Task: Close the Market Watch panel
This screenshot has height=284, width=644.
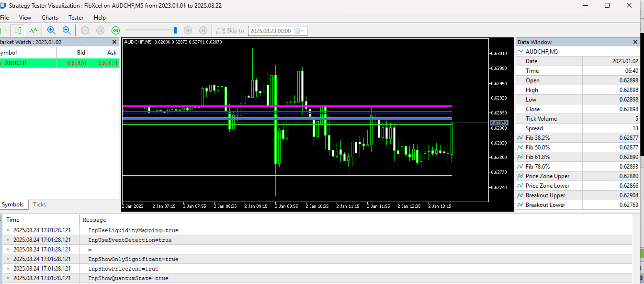Action: tap(114, 42)
